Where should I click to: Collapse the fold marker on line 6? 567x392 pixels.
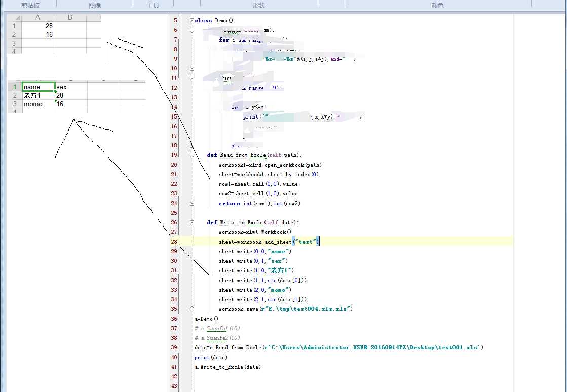pos(192,30)
